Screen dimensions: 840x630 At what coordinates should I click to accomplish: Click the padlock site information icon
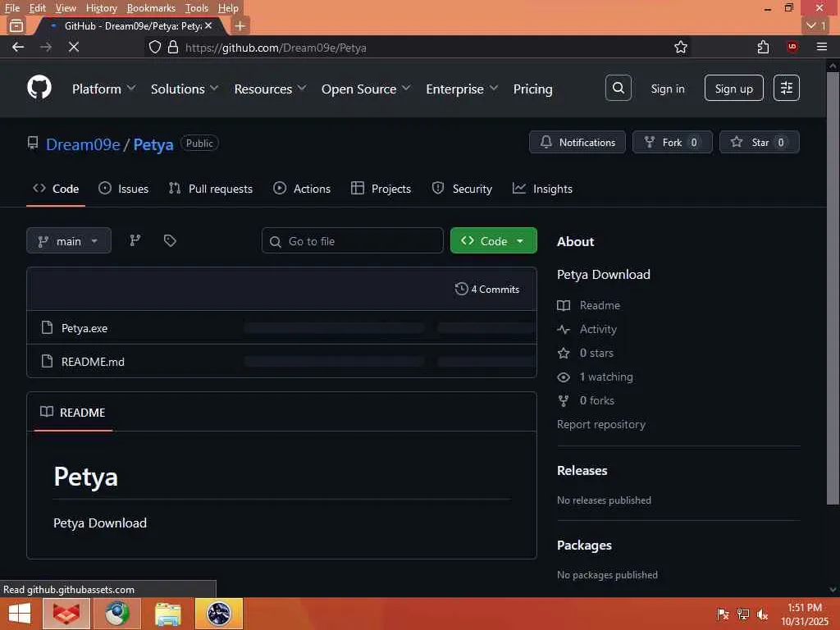click(173, 47)
